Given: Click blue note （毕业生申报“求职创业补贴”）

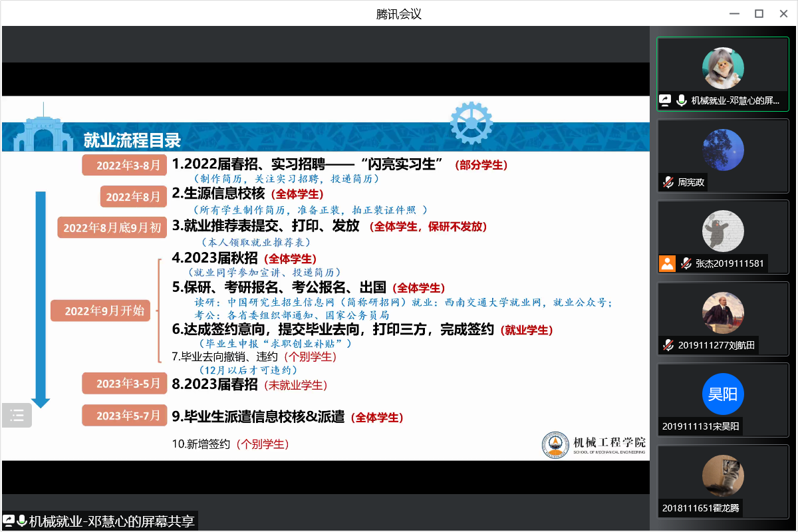Looking at the screenshot, I should [x=275, y=343].
